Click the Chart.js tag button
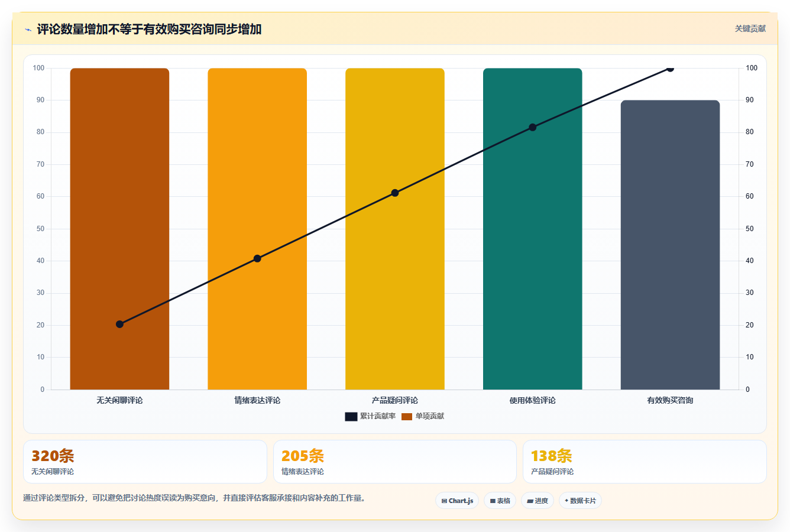Screen dimensions: 790x532 point(457,501)
